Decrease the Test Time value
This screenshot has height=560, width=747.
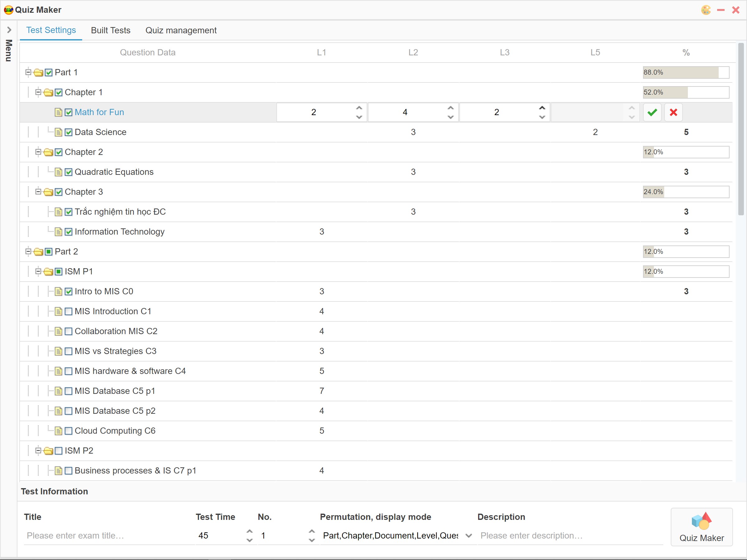pyautogui.click(x=249, y=540)
